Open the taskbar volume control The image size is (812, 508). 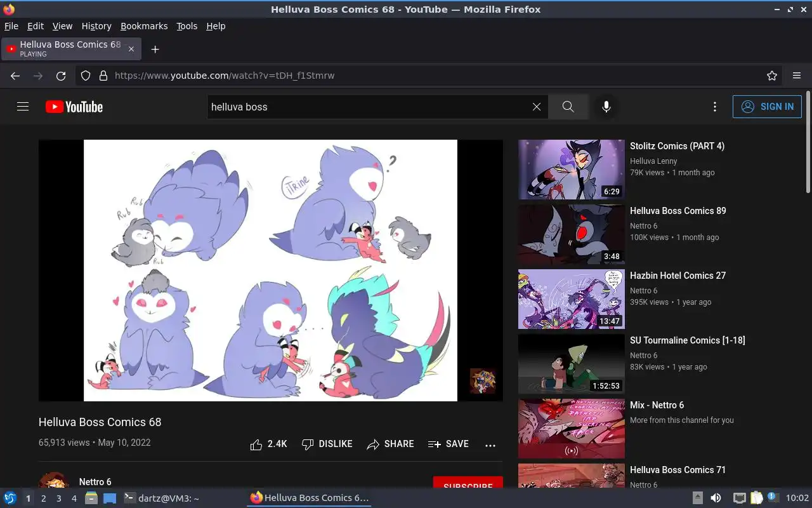tap(716, 498)
